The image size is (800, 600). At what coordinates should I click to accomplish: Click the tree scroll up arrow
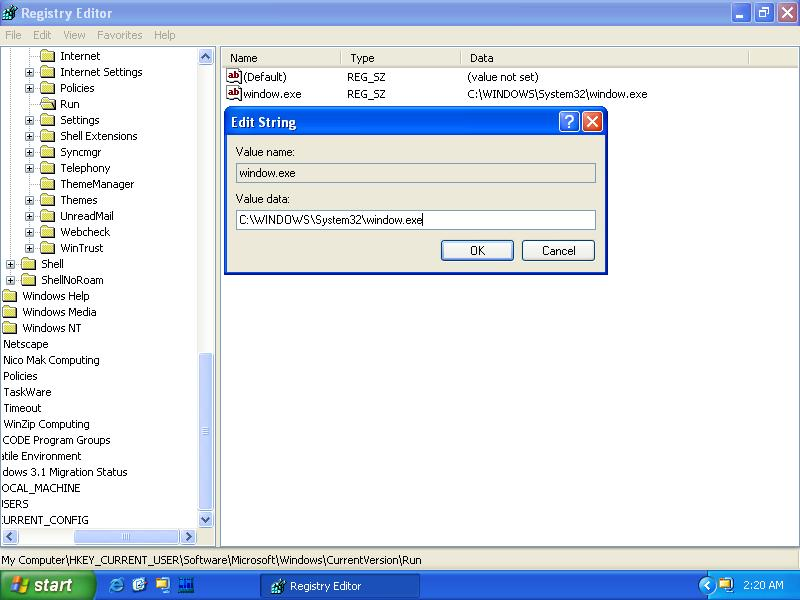pyautogui.click(x=205, y=56)
